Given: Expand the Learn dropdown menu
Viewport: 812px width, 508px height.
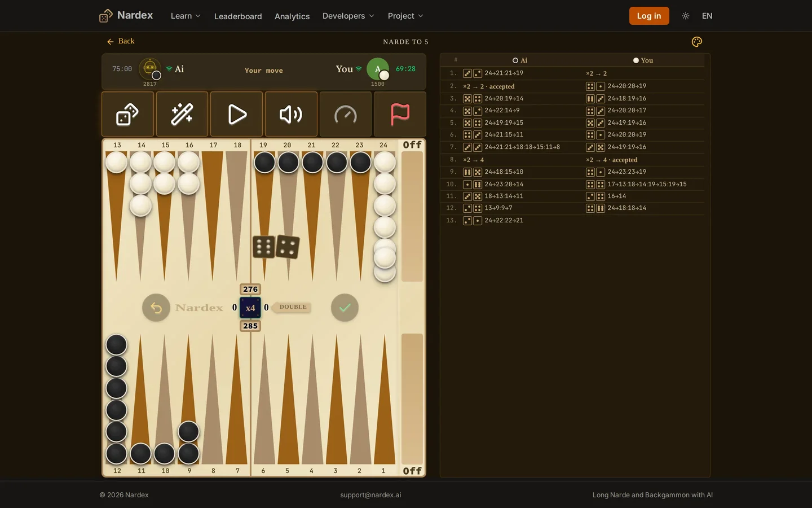Looking at the screenshot, I should [x=186, y=16].
